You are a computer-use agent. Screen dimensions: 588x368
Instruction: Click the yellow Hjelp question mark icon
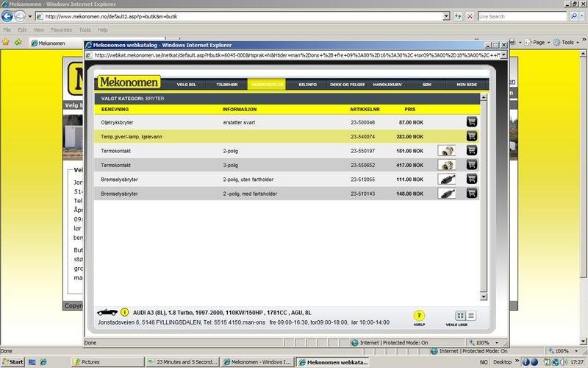[420, 316]
